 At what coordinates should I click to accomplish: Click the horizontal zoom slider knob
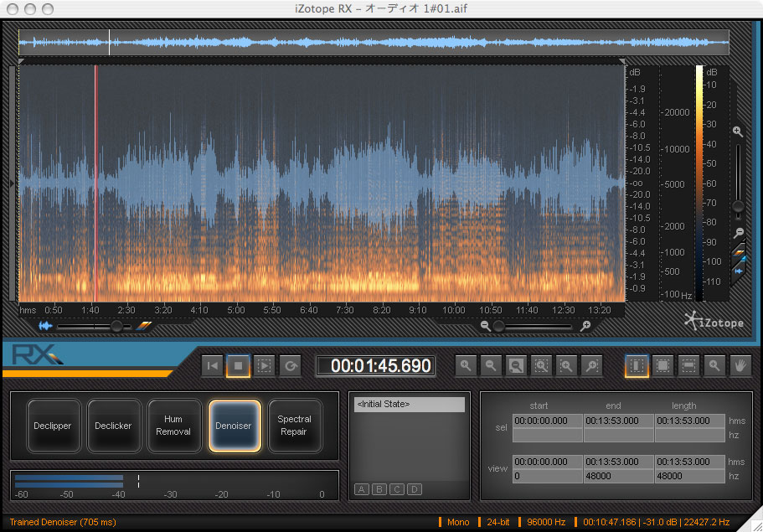pyautogui.click(x=499, y=326)
